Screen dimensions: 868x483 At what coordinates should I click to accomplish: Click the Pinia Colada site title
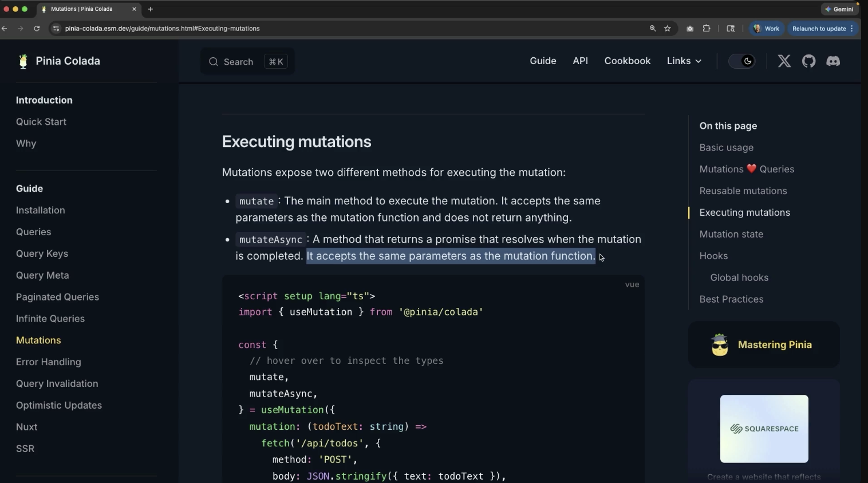pos(68,61)
